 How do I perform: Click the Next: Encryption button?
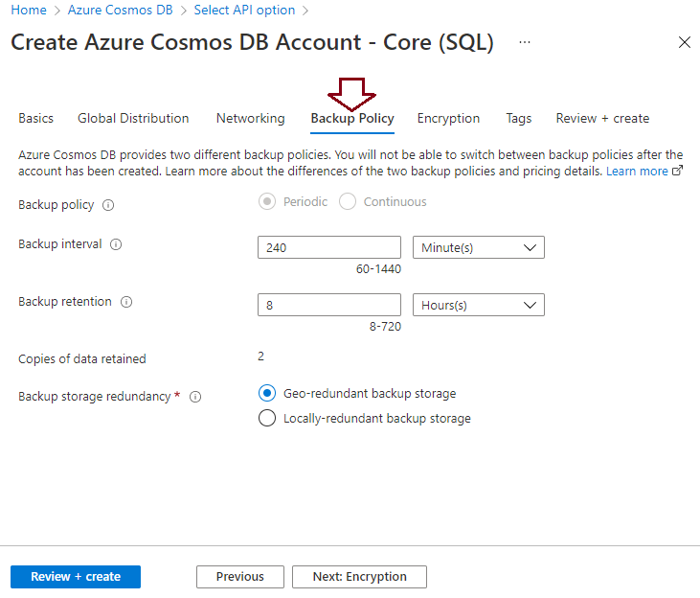click(x=359, y=577)
